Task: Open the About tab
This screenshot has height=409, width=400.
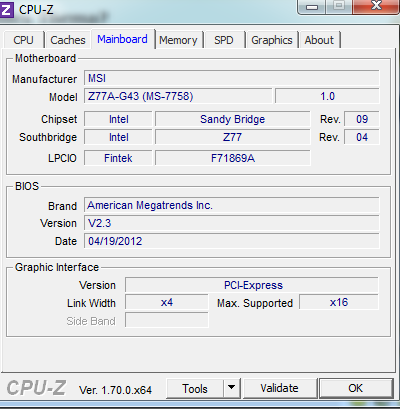Action: pos(319,40)
